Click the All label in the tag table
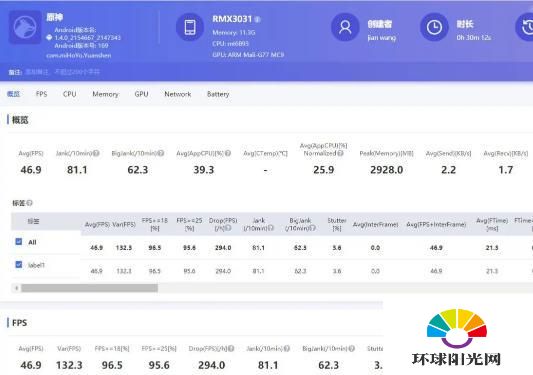This screenshot has width=533, height=375. pos(32,242)
